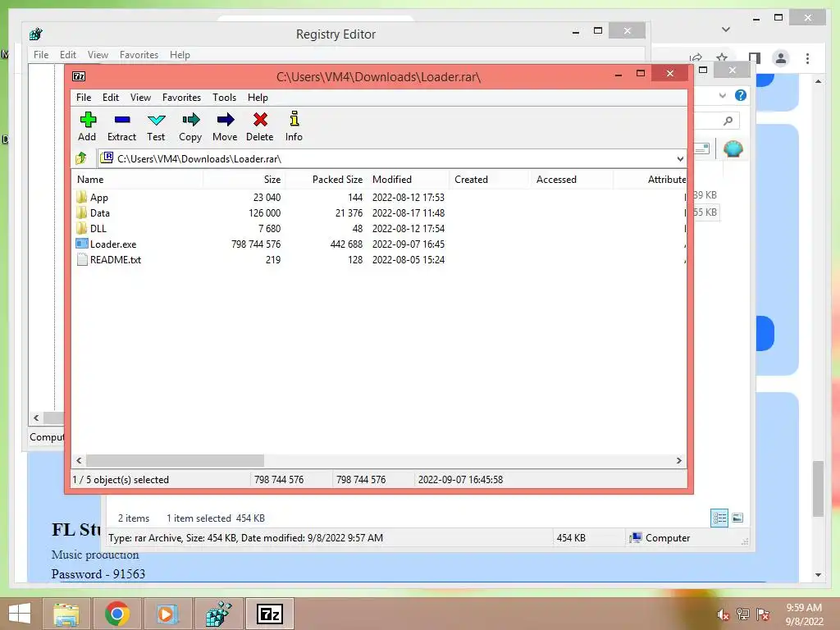
Task: Sort by Accessed column header
Action: (572, 180)
